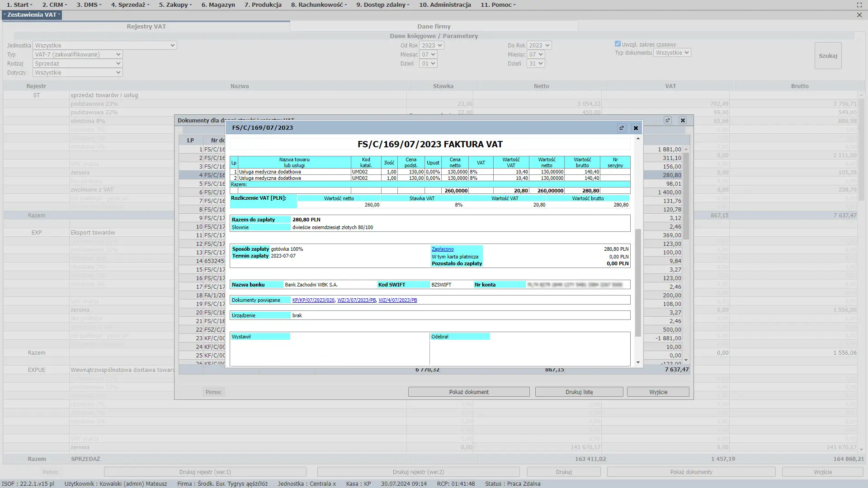
Task: Toggle fullscreen icon in top right corner
Action: pos(859,5)
